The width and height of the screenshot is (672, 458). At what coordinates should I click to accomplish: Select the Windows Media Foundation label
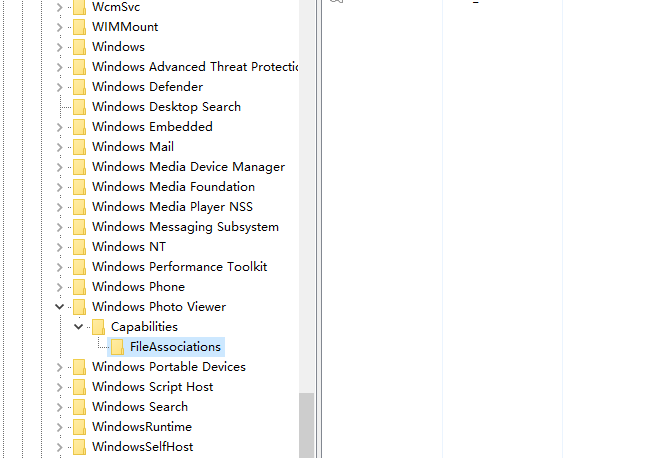click(174, 187)
